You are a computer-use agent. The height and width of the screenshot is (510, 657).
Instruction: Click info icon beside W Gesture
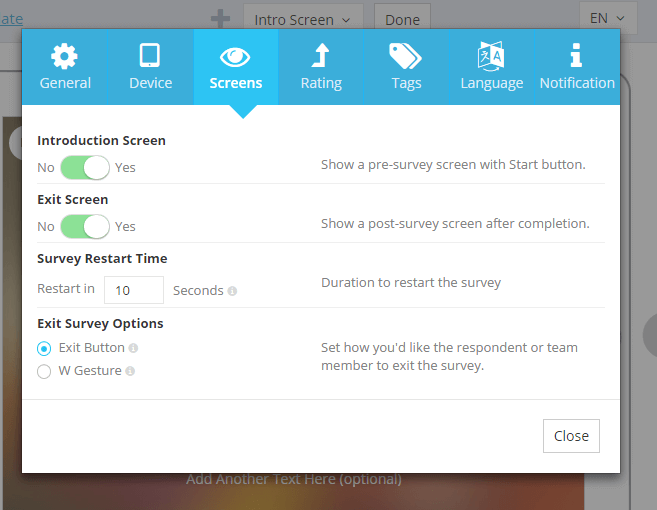click(130, 371)
